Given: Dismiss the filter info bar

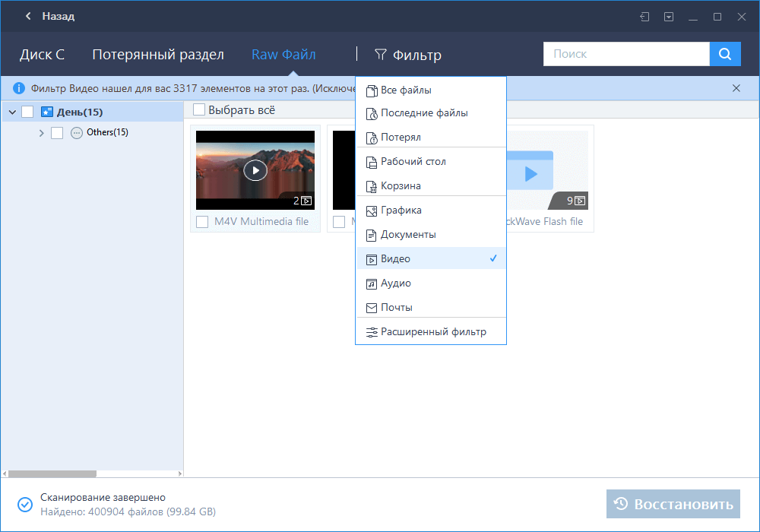Looking at the screenshot, I should tap(736, 88).
